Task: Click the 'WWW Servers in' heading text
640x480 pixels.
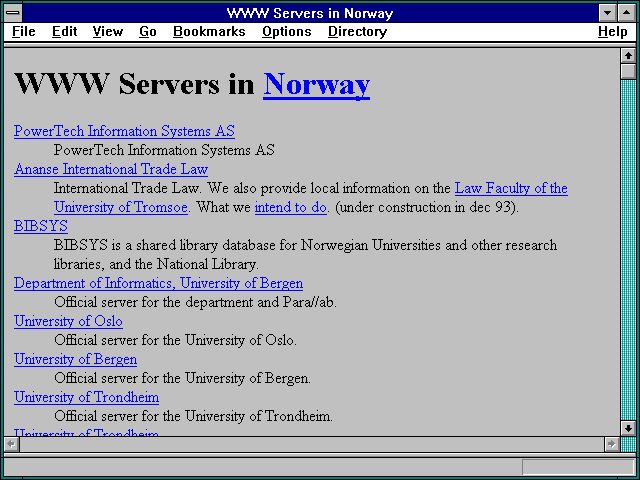Action: click(135, 84)
